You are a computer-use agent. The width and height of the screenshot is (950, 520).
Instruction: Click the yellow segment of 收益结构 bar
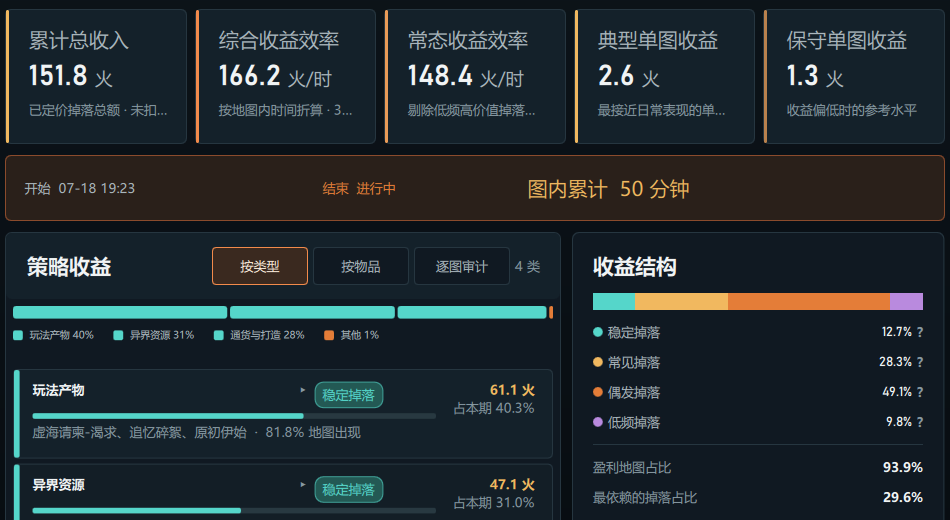681,301
